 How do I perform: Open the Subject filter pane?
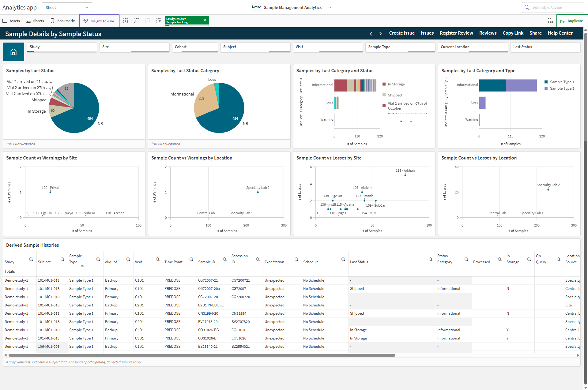click(255, 47)
